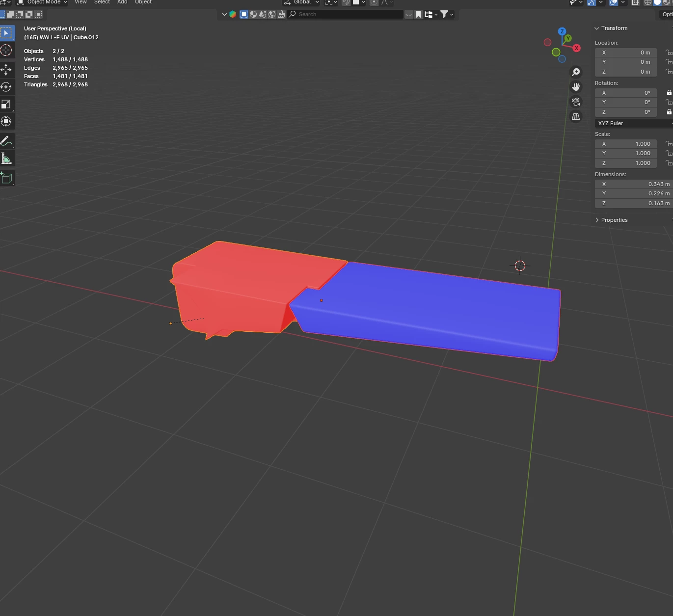Select the Measure tool
The image size is (673, 616).
click(6, 159)
